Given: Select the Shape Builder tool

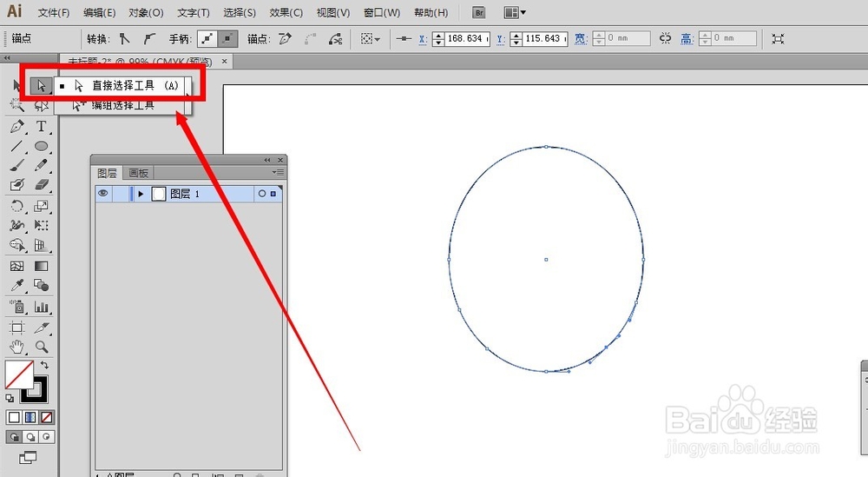Looking at the screenshot, I should coord(17,245).
